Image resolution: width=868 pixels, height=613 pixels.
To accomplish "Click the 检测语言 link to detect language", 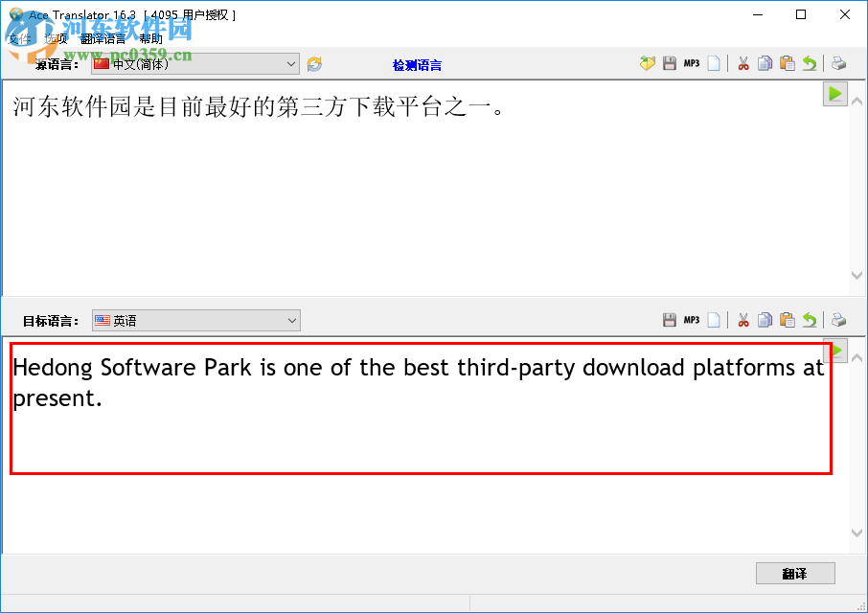I will [419, 63].
